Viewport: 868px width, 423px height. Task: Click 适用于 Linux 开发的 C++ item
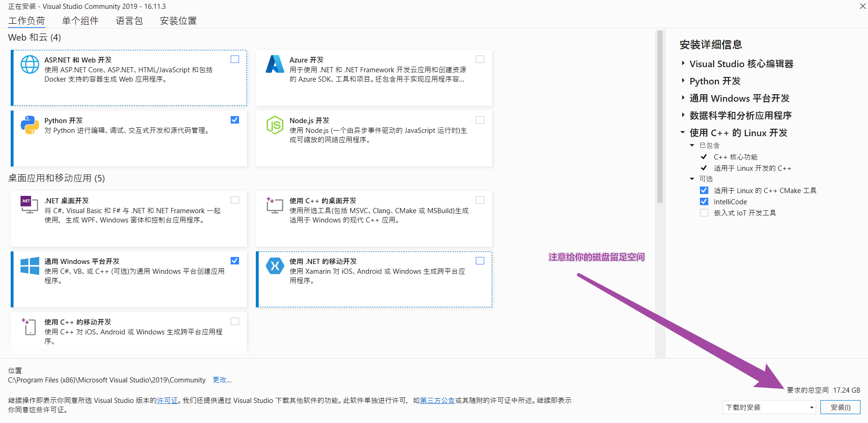pyautogui.click(x=752, y=168)
